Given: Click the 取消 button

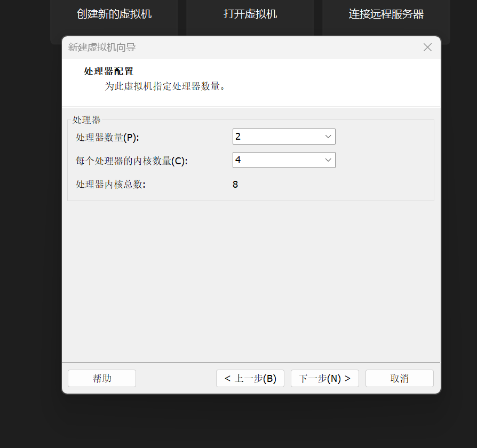Looking at the screenshot, I should (400, 378).
